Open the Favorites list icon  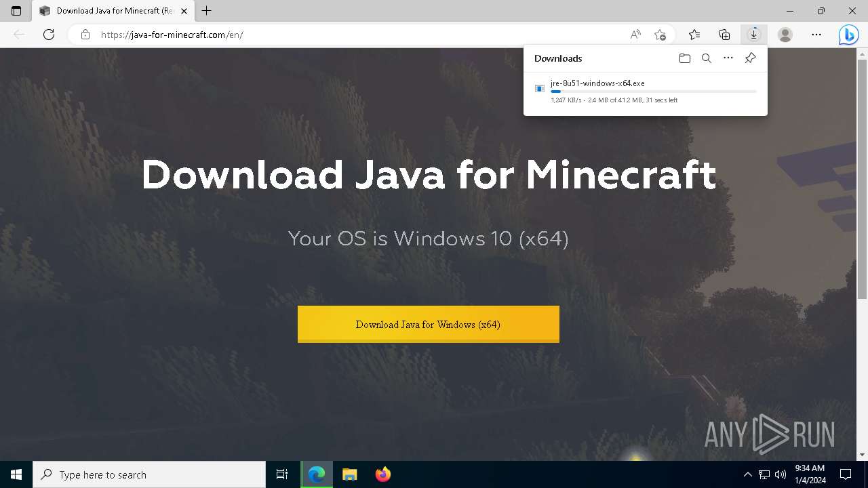coord(694,35)
